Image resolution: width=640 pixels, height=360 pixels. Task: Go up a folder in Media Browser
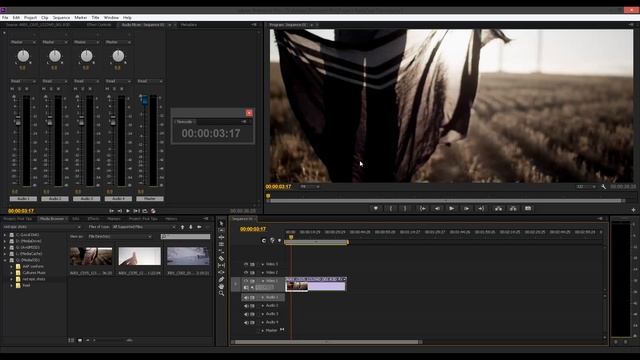point(182,227)
